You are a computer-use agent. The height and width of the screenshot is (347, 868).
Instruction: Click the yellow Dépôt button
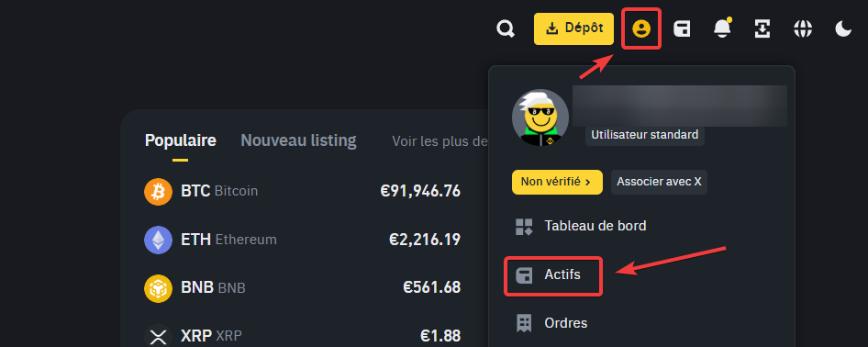pyautogui.click(x=573, y=28)
